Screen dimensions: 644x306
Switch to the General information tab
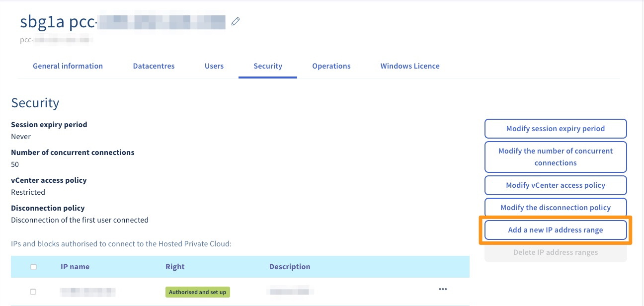point(68,66)
